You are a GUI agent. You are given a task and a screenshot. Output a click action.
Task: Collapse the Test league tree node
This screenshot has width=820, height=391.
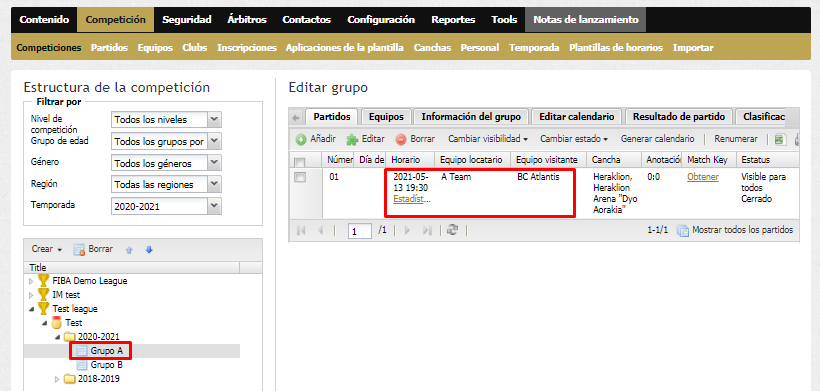pyautogui.click(x=31, y=309)
